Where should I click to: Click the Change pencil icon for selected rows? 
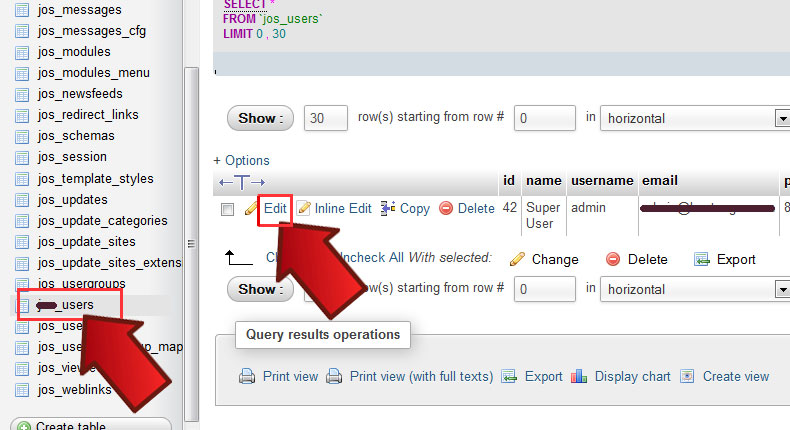coord(517,259)
